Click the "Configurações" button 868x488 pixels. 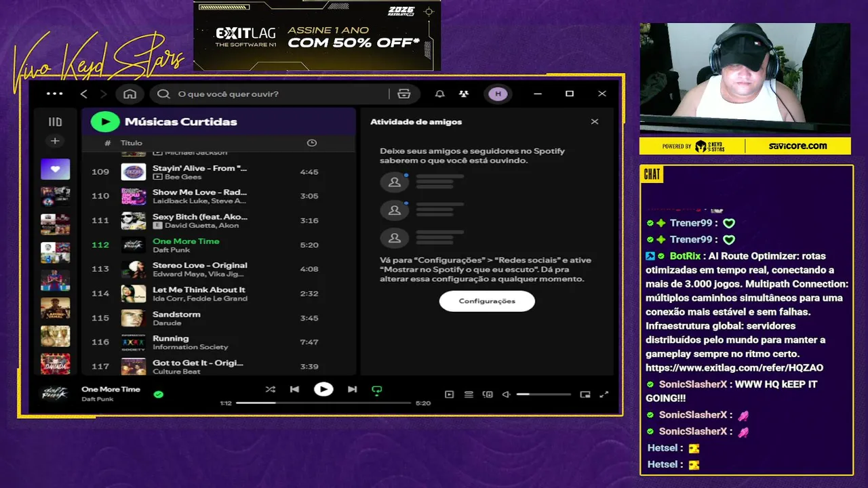point(487,301)
